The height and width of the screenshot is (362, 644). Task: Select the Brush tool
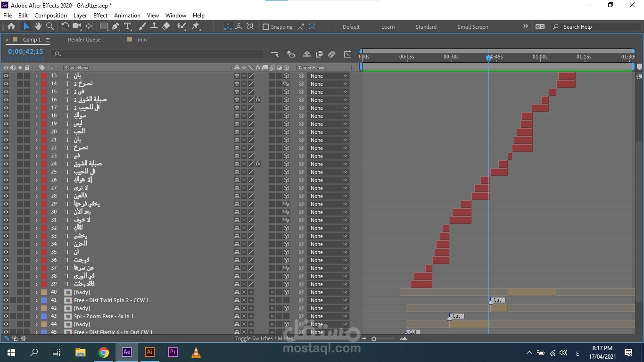coord(143,26)
